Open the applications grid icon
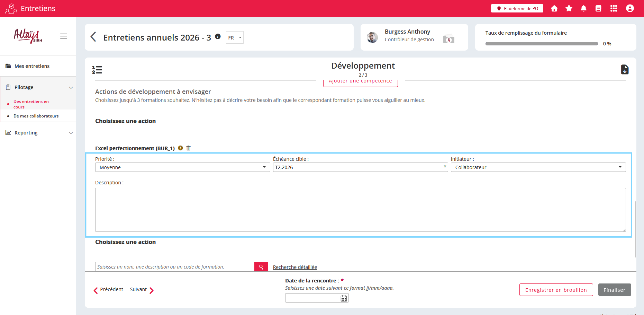This screenshot has height=315, width=644. click(x=614, y=9)
